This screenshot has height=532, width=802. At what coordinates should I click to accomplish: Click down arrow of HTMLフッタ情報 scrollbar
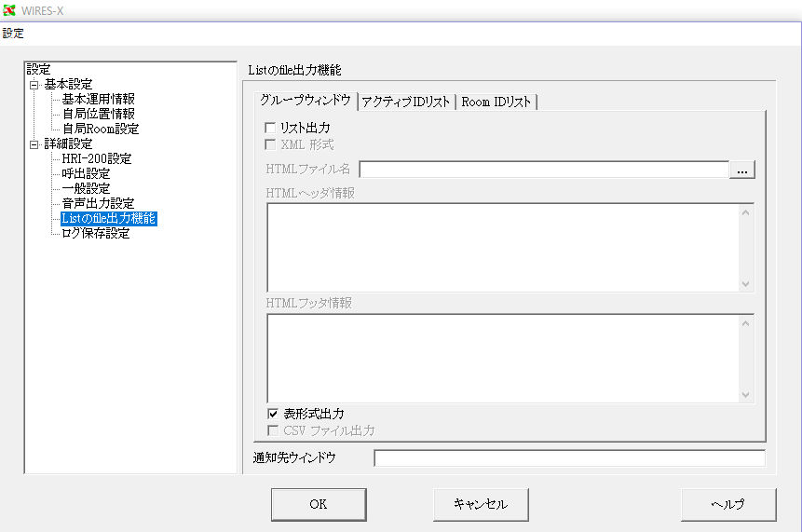click(746, 394)
